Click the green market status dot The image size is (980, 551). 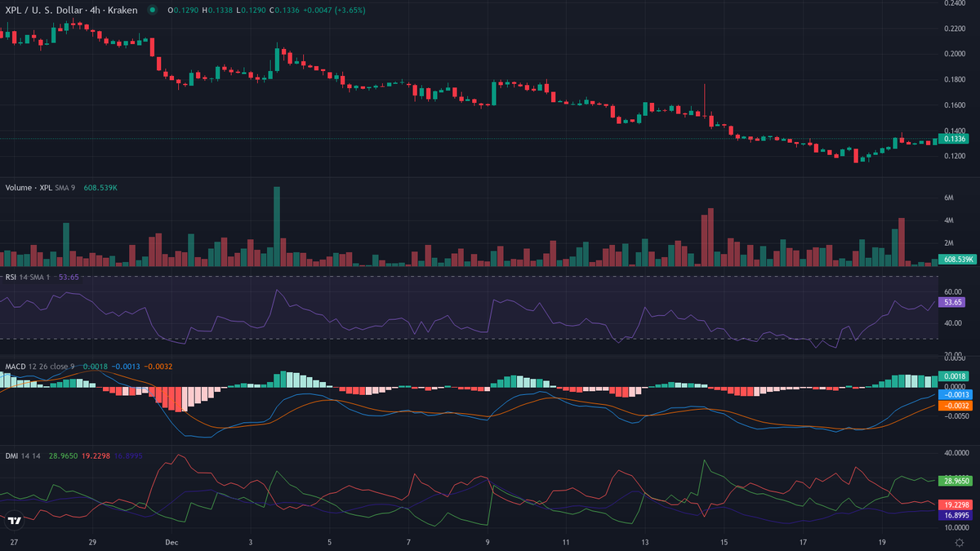pyautogui.click(x=152, y=11)
